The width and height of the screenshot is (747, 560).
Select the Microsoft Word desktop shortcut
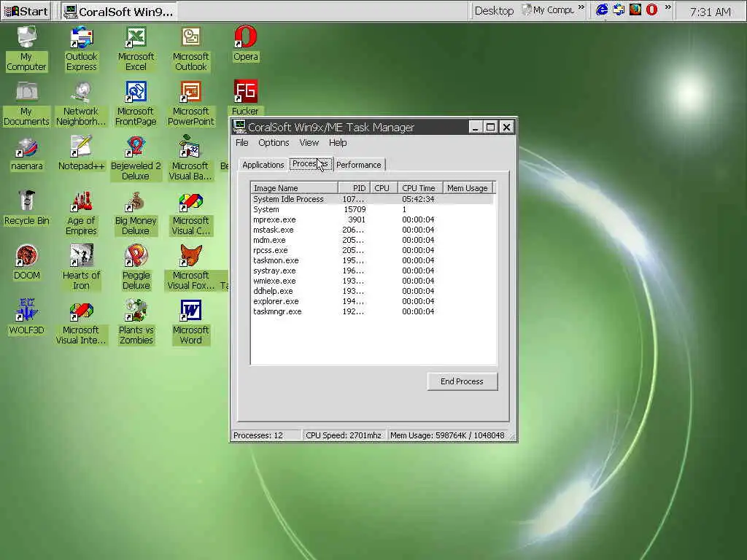pyautogui.click(x=190, y=322)
